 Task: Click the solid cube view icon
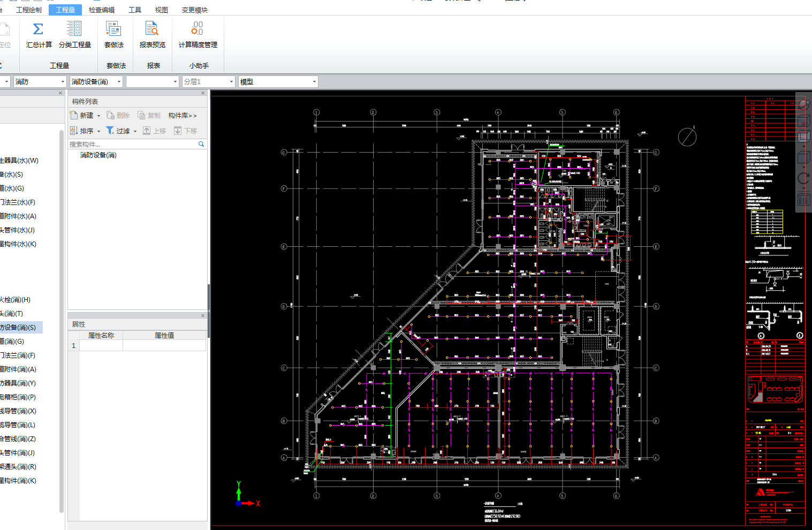click(x=804, y=157)
